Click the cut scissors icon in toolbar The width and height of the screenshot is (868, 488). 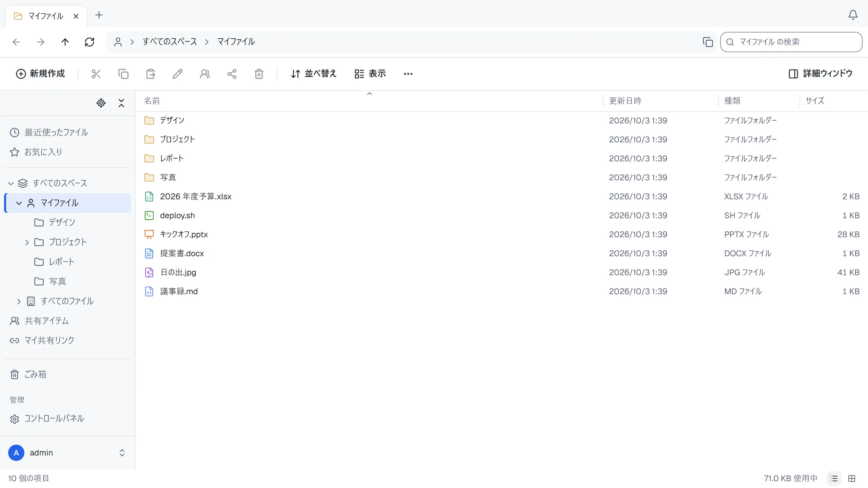[96, 74]
